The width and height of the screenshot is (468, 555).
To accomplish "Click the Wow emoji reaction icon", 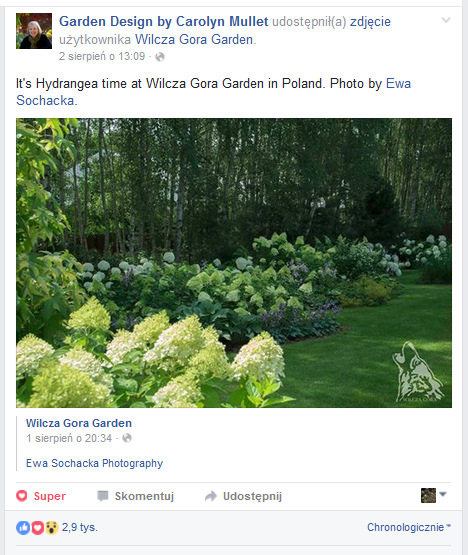I will [x=52, y=528].
